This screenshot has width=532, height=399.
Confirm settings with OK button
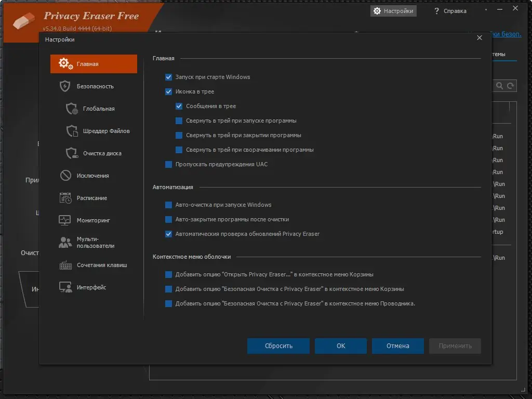click(x=341, y=345)
